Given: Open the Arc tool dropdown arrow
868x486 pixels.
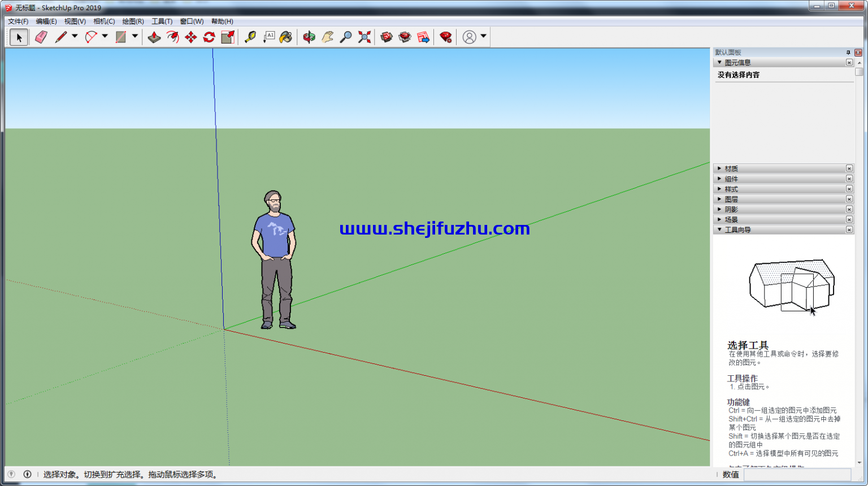Looking at the screenshot, I should point(105,37).
